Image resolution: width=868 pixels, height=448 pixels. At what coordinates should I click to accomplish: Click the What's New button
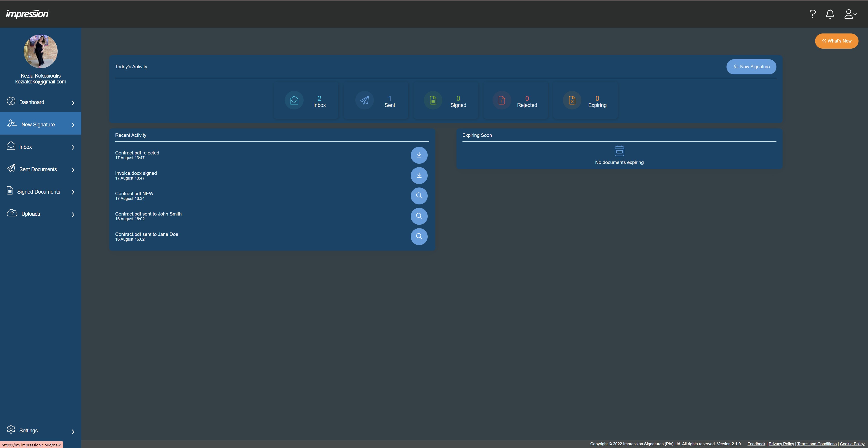(836, 41)
